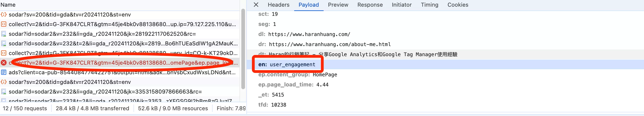
Task: Click the _et: 5415 parameter
Action: (271, 95)
